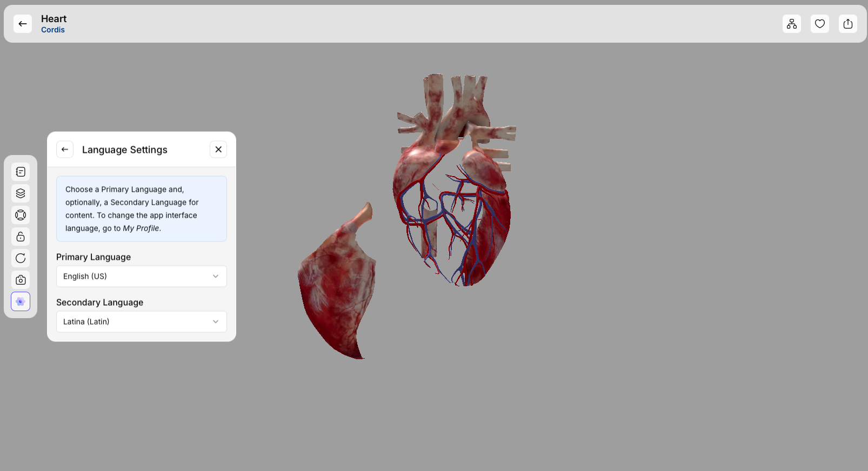Favorite the Heart model with heart icon
This screenshot has width=868, height=471.
tap(819, 24)
